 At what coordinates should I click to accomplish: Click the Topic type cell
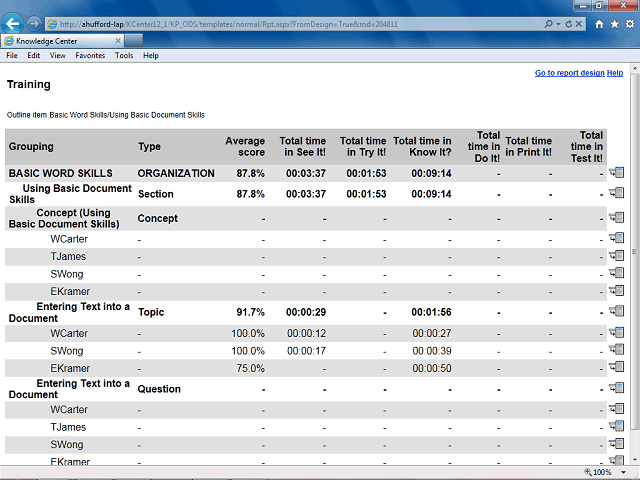151,312
